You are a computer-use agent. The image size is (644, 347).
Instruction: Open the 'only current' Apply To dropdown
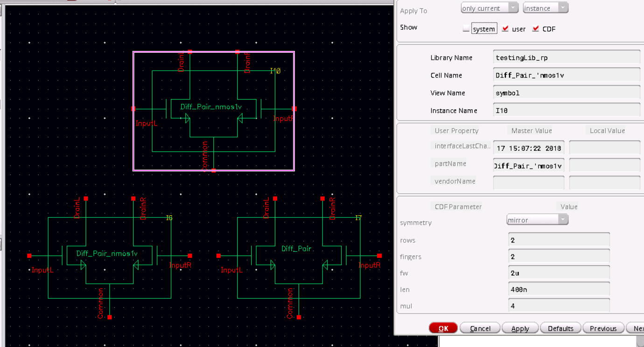tap(489, 8)
